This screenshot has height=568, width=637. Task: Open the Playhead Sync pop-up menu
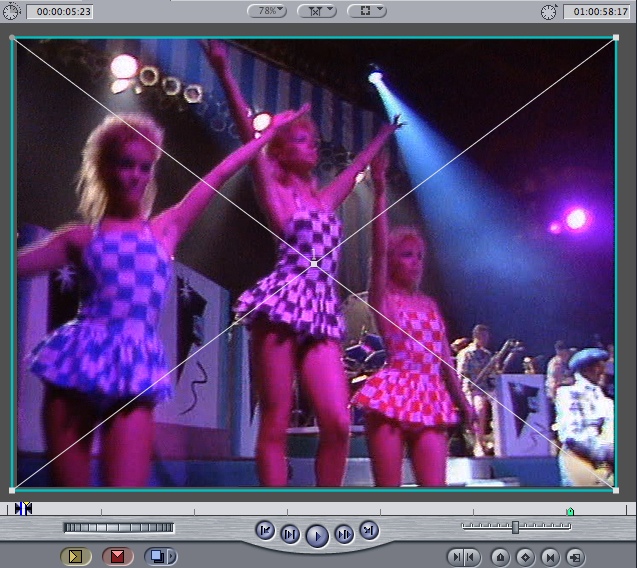[x=317, y=11]
